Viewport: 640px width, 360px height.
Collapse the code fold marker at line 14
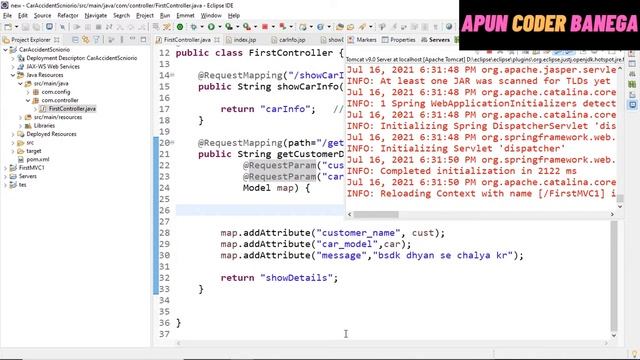(x=173, y=75)
